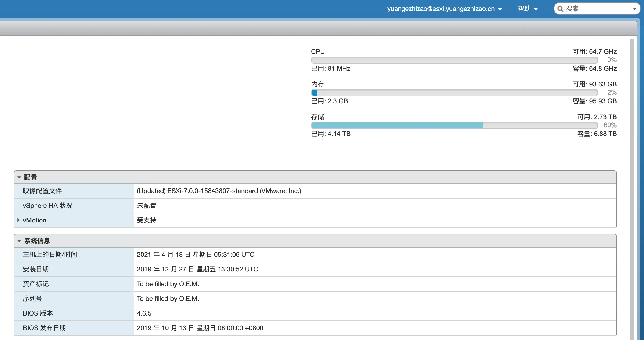Select the 4.6.5 BIOS version value
The image size is (644, 340).
(144, 313)
